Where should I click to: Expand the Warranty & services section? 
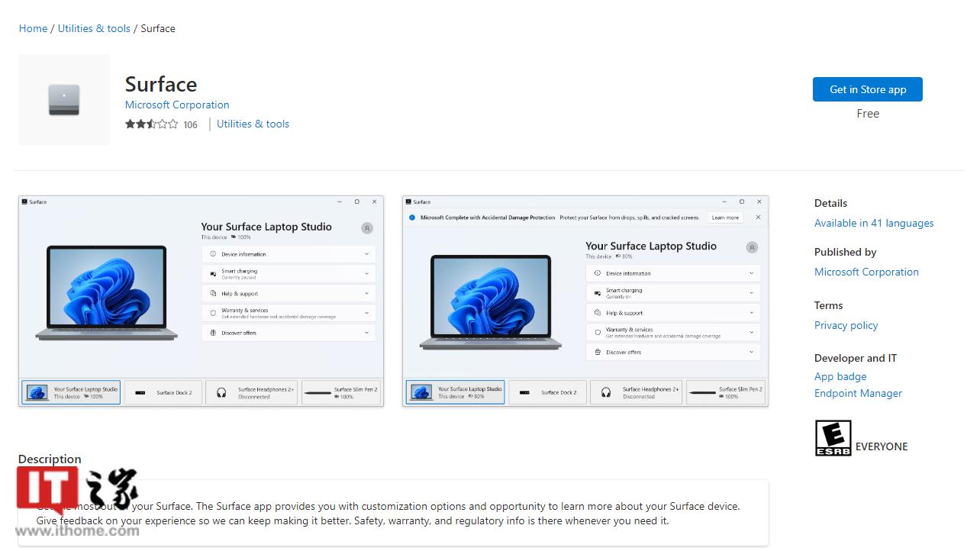click(366, 313)
